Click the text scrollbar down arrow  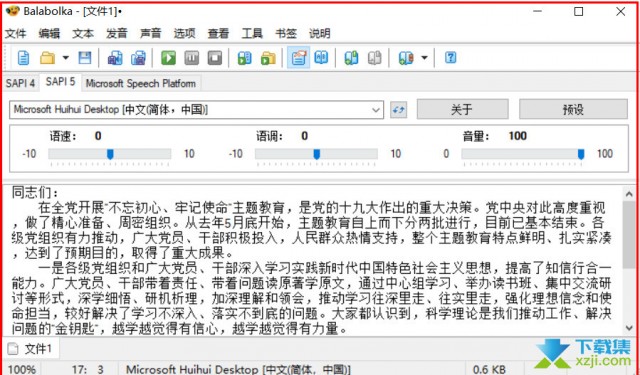click(x=629, y=328)
